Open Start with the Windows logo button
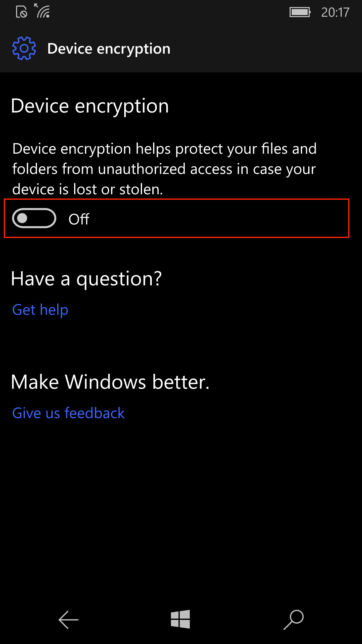This screenshot has height=644, width=362. [x=180, y=619]
